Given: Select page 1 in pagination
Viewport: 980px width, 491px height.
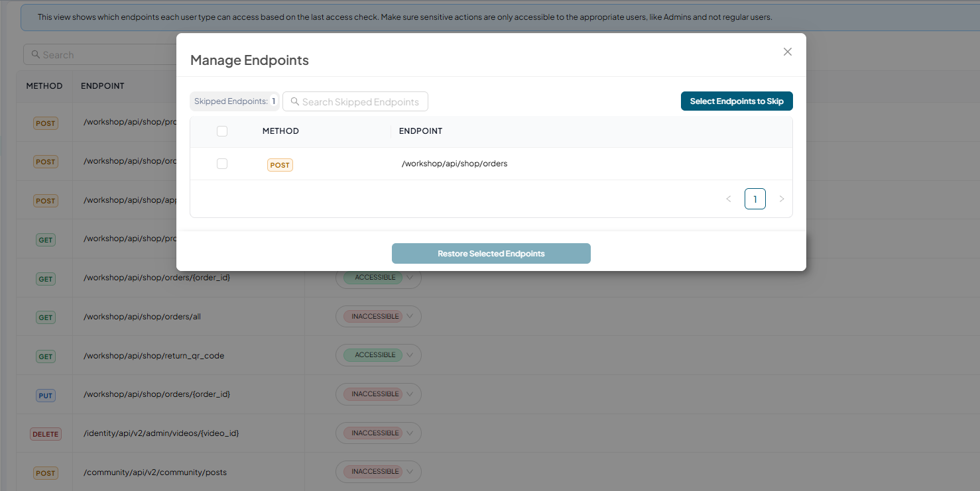Looking at the screenshot, I should pyautogui.click(x=755, y=199).
